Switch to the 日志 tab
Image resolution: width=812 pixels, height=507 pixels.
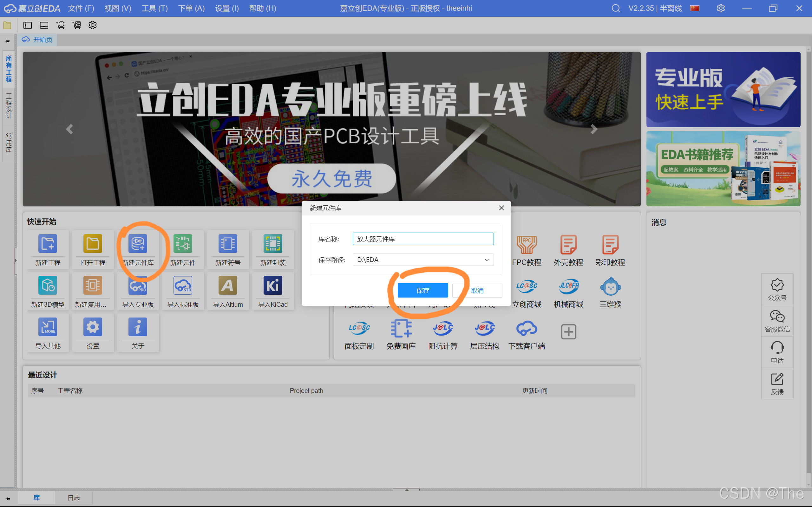74,497
